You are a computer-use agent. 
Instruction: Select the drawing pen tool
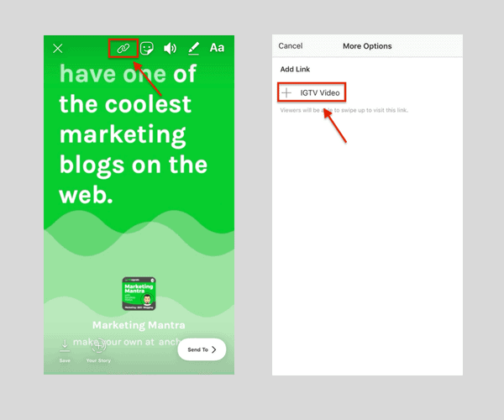(193, 49)
